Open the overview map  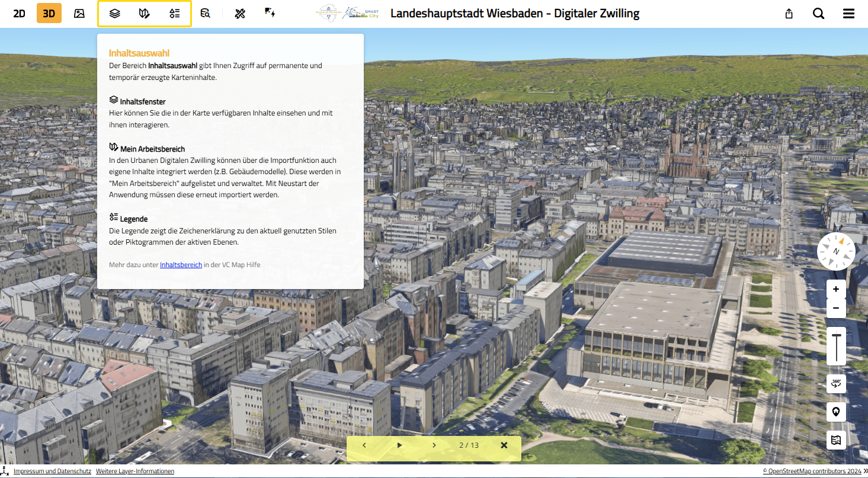click(836, 440)
